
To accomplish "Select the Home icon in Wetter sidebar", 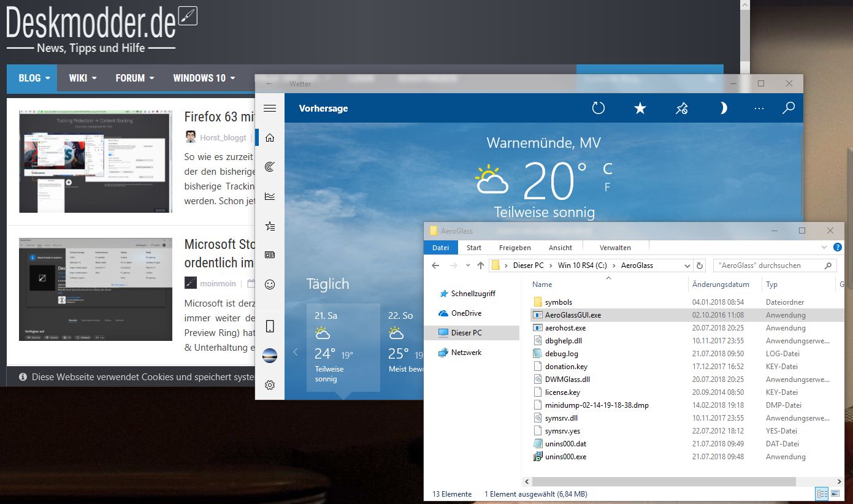I will [x=270, y=138].
